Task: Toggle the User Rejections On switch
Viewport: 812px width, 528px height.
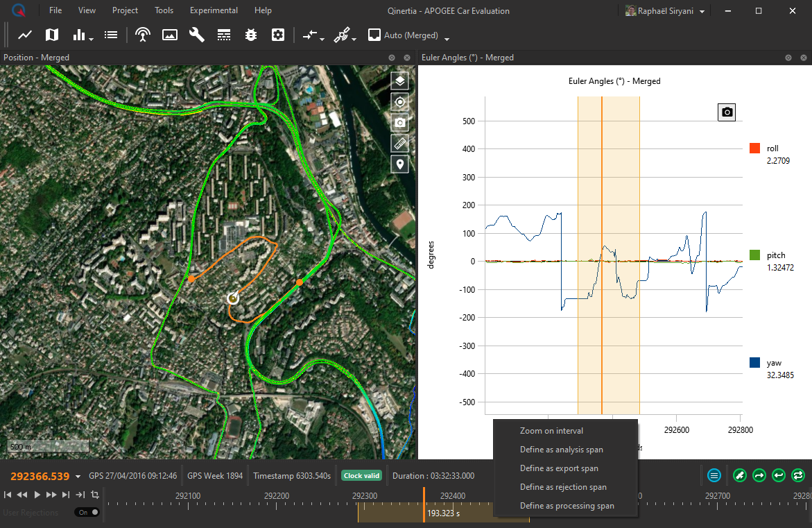Action: coord(87,512)
